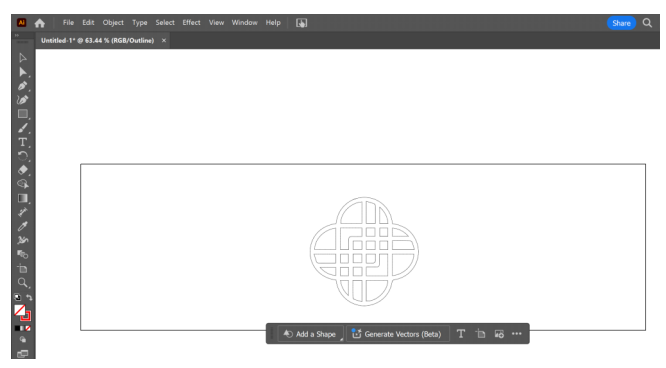This screenshot has height=368, width=666.
Task: Select the Curvature tool
Action: tap(23, 100)
